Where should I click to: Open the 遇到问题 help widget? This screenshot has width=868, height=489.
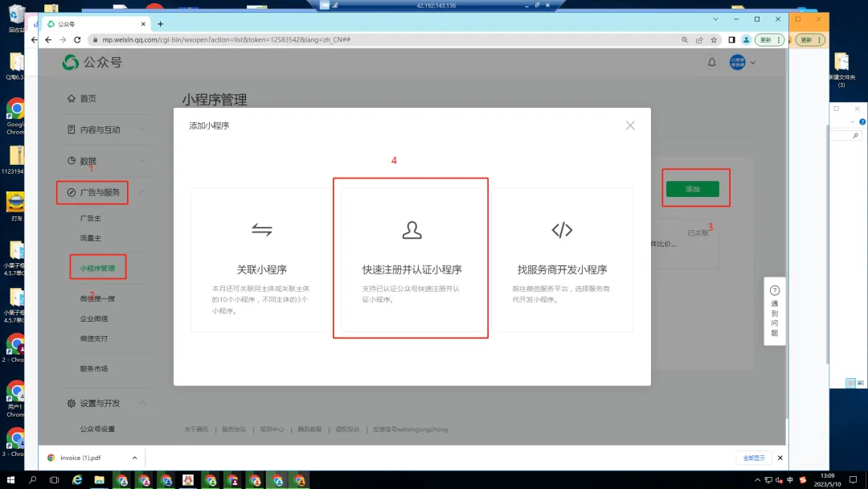point(775,311)
